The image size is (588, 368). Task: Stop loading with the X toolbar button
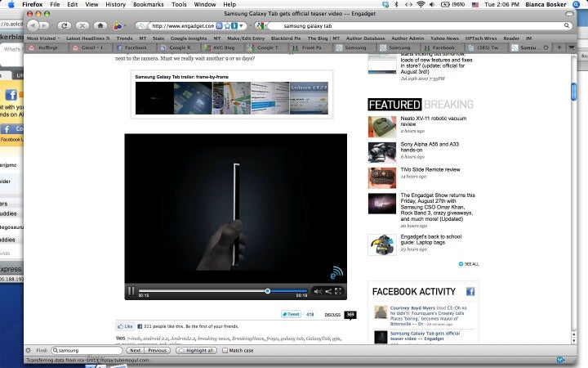(82, 25)
